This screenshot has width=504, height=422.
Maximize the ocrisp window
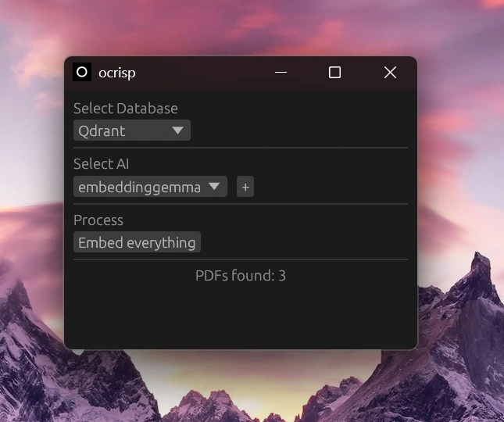point(334,73)
